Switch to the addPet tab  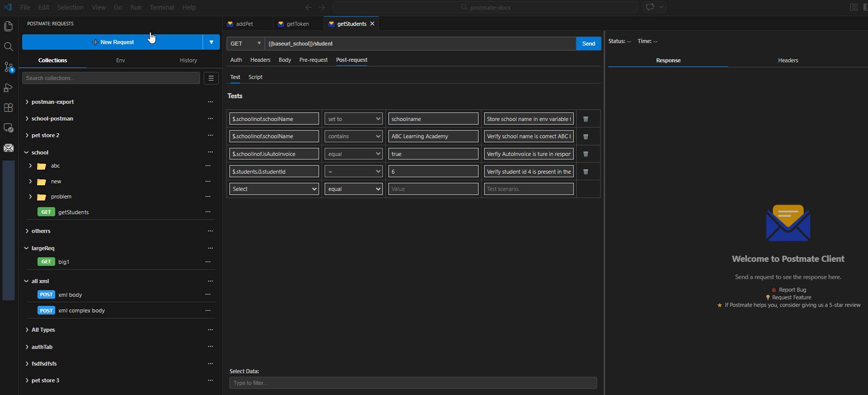[x=245, y=24]
